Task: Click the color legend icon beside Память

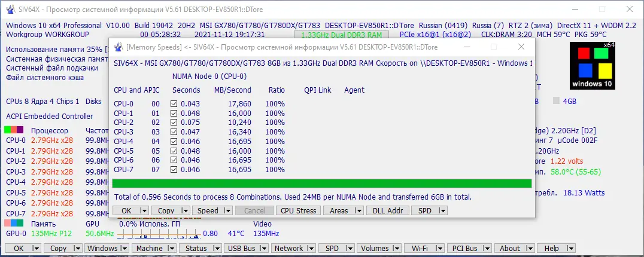Action: click(14, 224)
